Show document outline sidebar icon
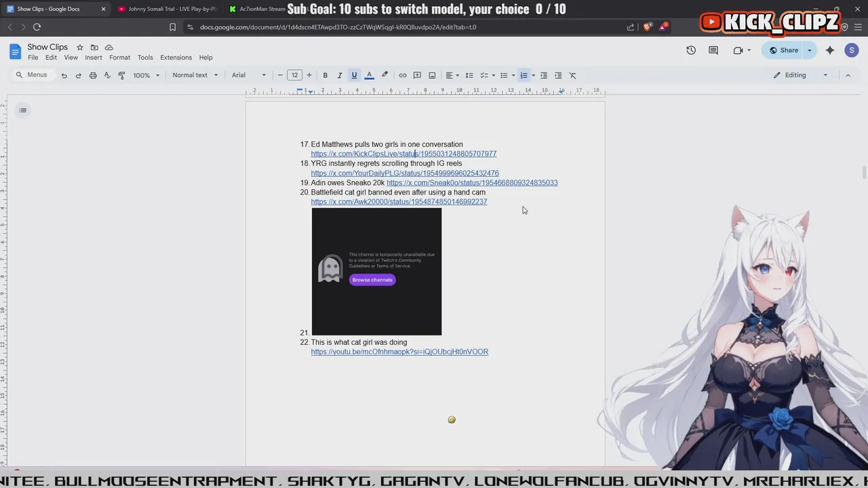The image size is (868, 488). tap(22, 110)
